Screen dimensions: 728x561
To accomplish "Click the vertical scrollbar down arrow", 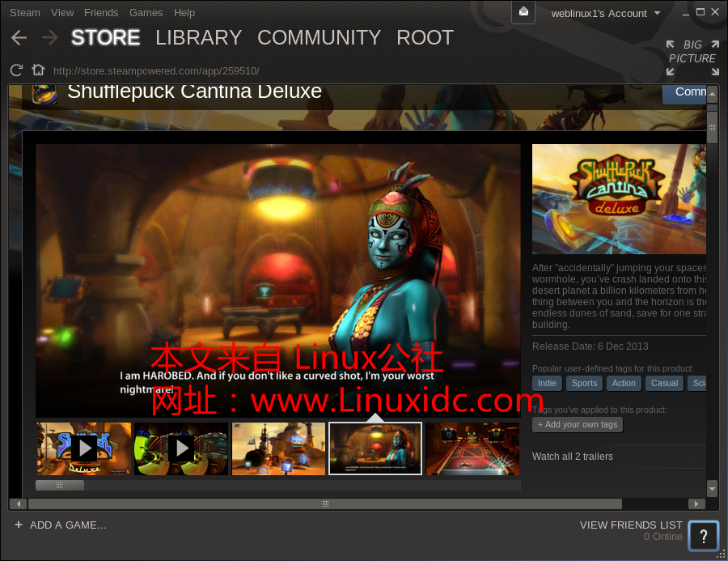I will [x=712, y=488].
